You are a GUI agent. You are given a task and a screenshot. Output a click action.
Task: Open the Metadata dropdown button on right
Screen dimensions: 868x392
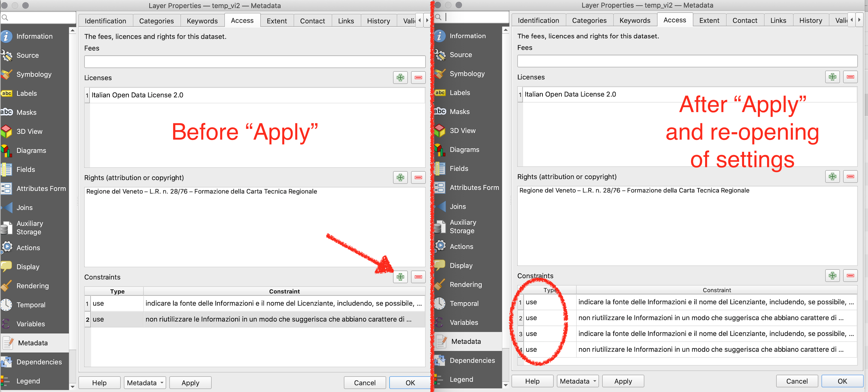tap(578, 381)
